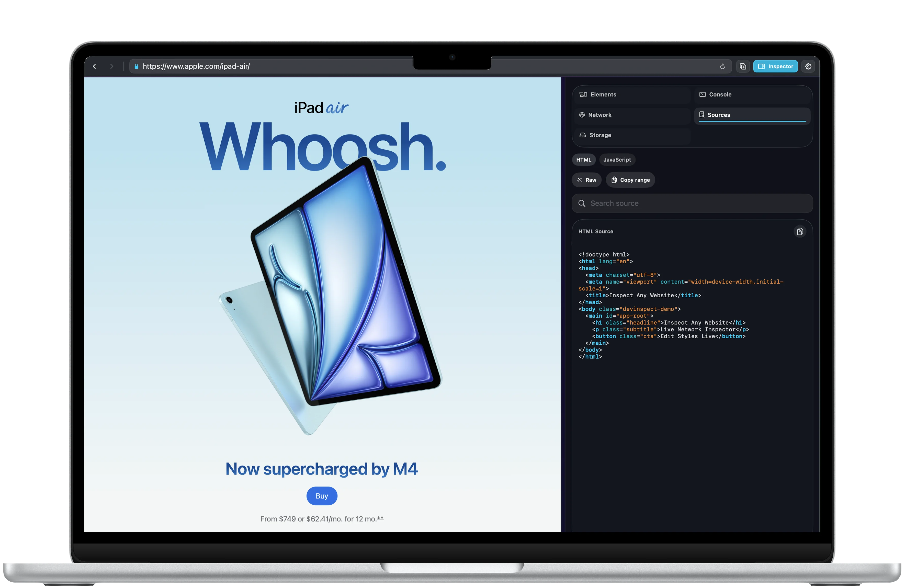Viewport: 905px width, 588px height.
Task: Click the closing '</body>' source line
Action: pos(590,350)
